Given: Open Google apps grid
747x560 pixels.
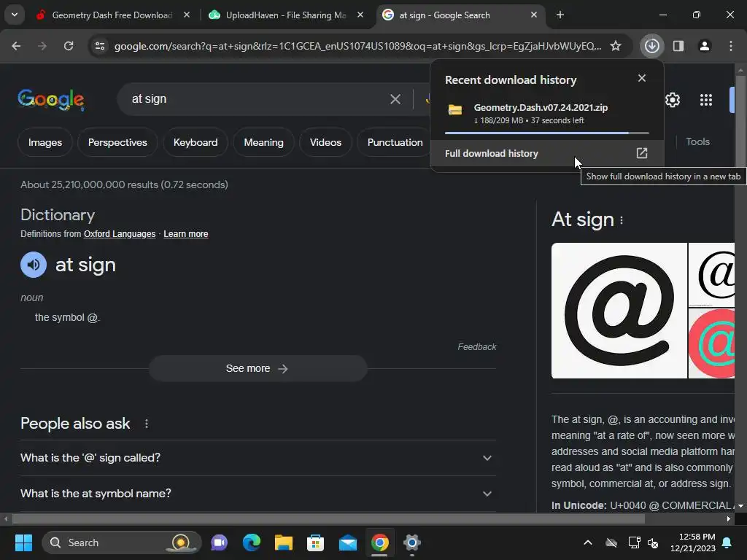Looking at the screenshot, I should (x=706, y=100).
